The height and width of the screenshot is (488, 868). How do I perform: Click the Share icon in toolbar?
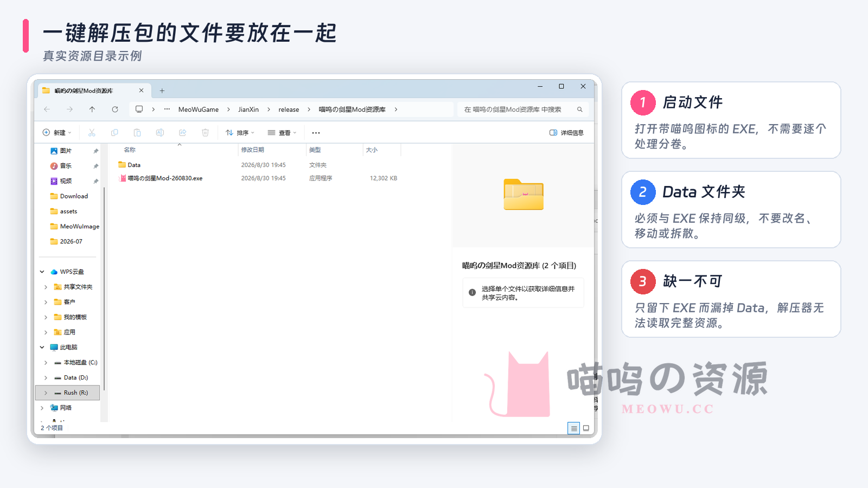click(x=183, y=133)
